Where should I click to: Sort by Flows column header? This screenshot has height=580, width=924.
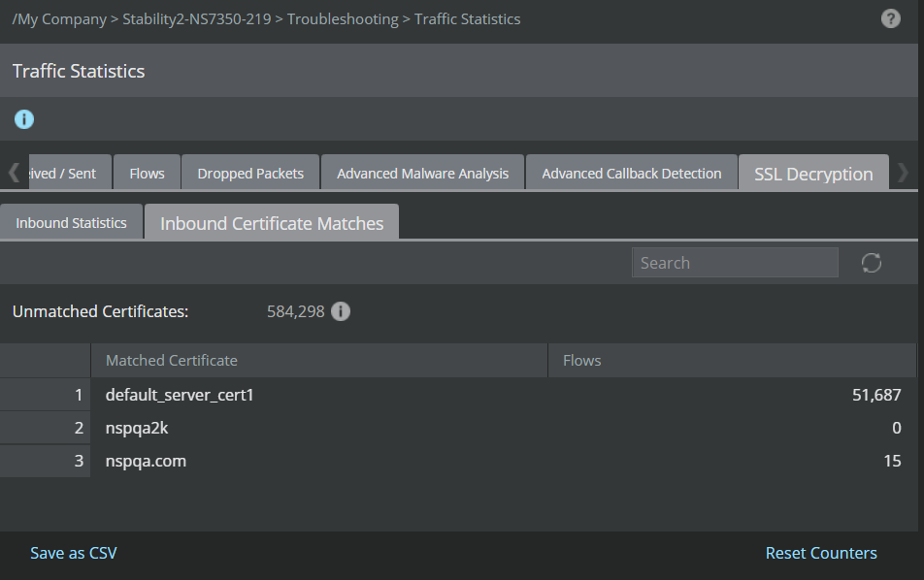[x=732, y=361]
